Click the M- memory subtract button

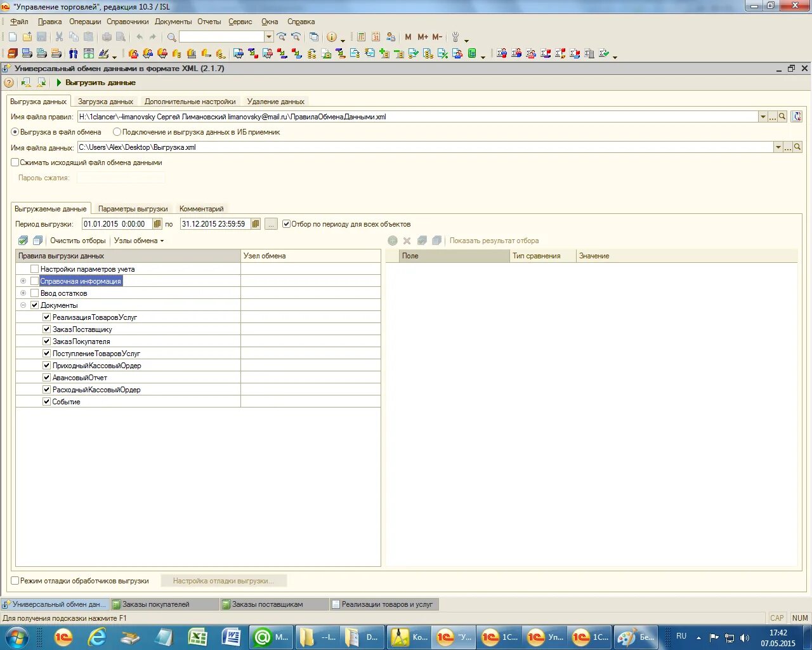pos(437,37)
